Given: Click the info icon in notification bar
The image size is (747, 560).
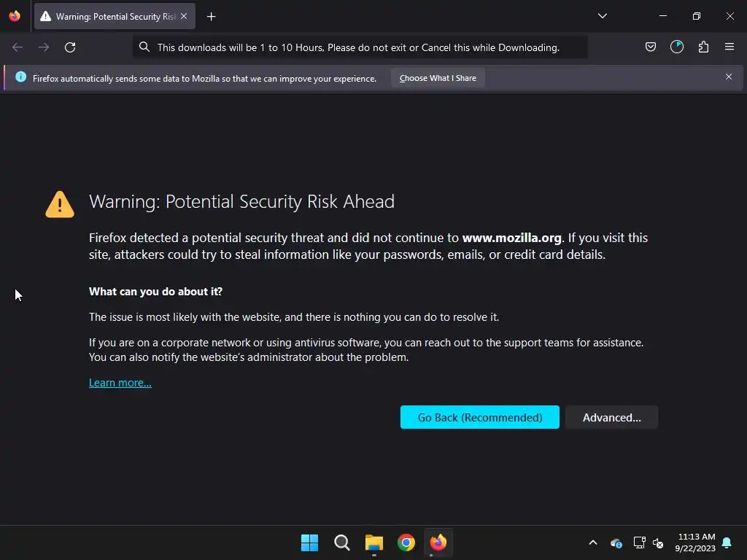Looking at the screenshot, I should pos(20,77).
